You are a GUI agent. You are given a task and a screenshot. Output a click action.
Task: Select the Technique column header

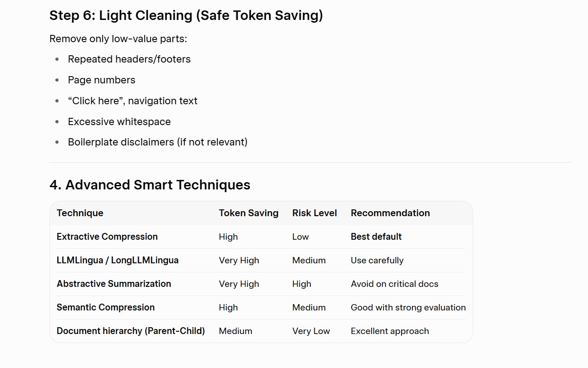click(x=80, y=213)
